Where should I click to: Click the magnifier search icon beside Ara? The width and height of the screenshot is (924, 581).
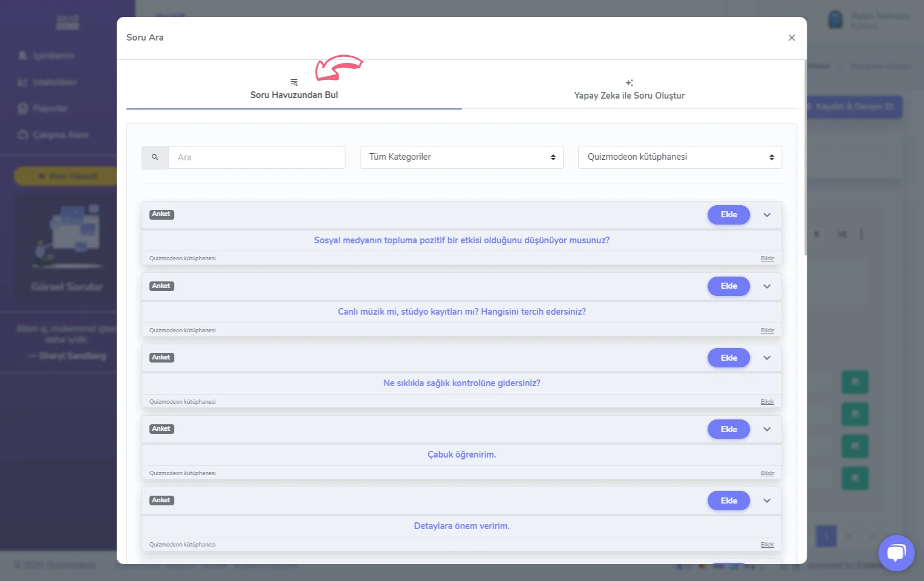pyautogui.click(x=155, y=157)
